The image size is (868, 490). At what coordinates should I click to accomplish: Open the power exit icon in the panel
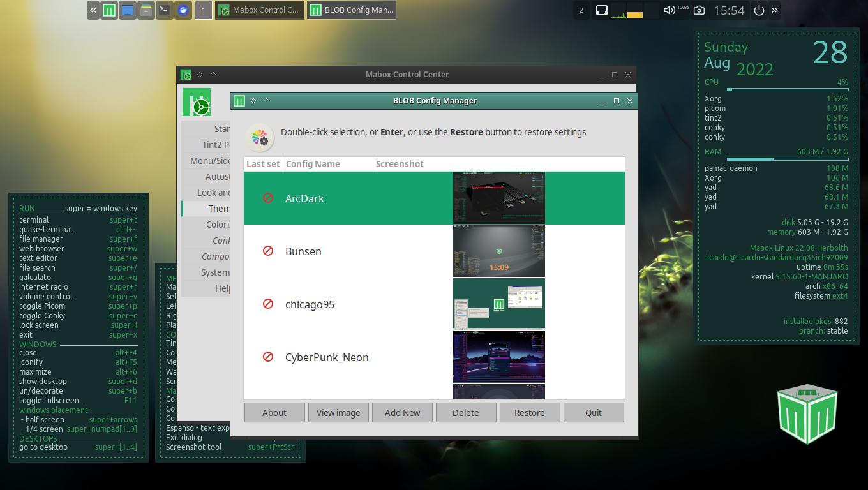coord(759,10)
